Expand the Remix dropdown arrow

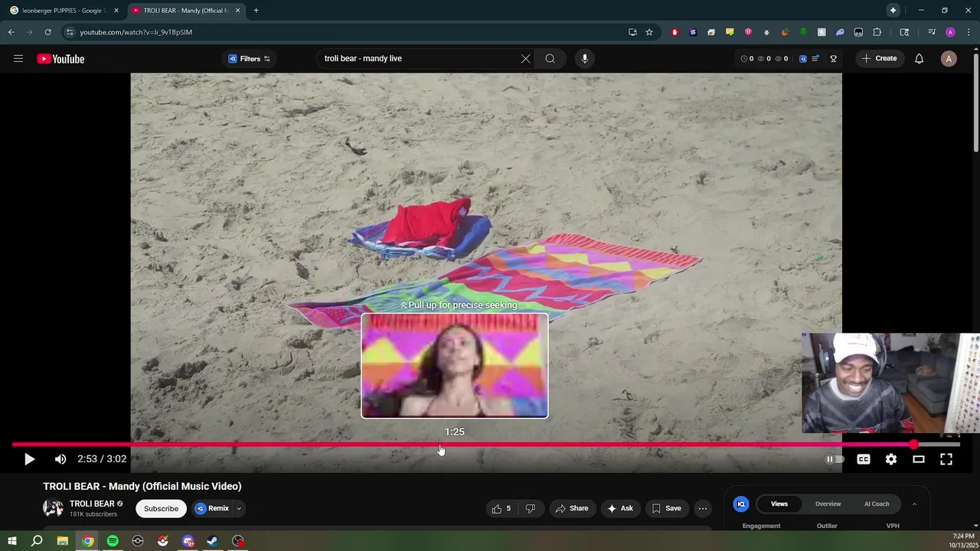click(238, 508)
